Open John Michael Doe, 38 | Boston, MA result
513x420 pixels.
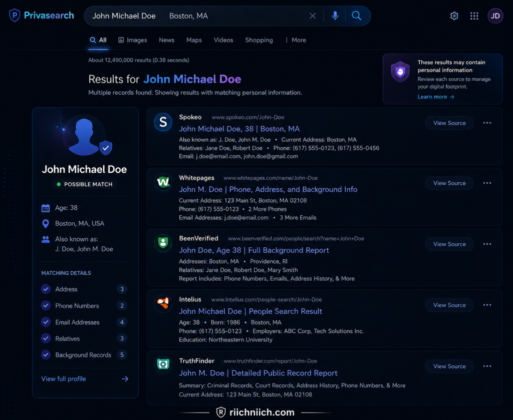239,129
